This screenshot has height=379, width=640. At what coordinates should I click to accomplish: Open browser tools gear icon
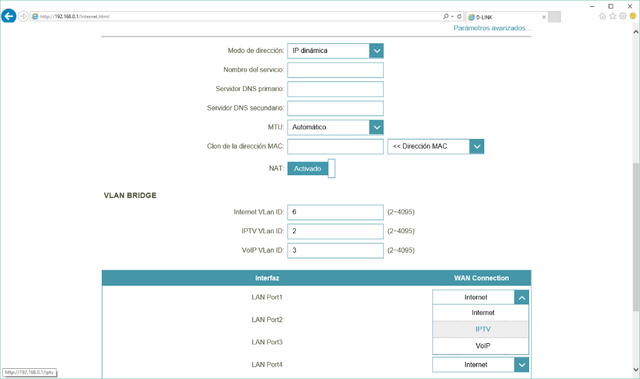click(623, 16)
